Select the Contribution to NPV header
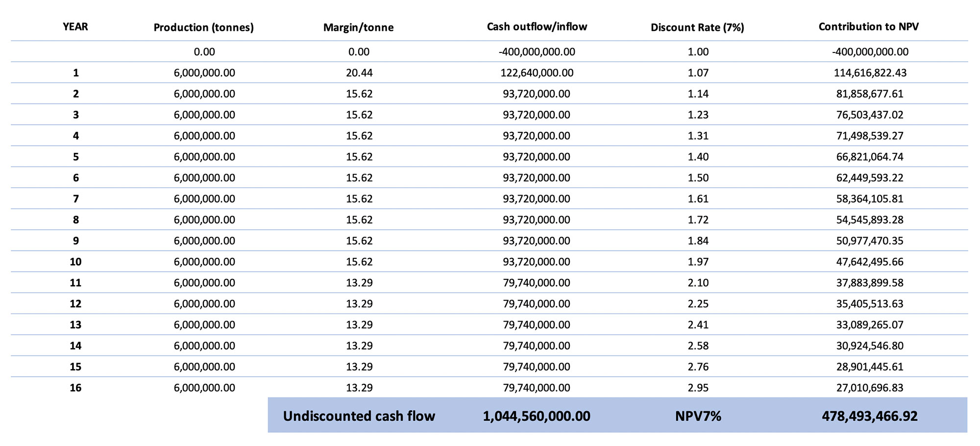Screen dimensions: 980x446 [x=869, y=26]
